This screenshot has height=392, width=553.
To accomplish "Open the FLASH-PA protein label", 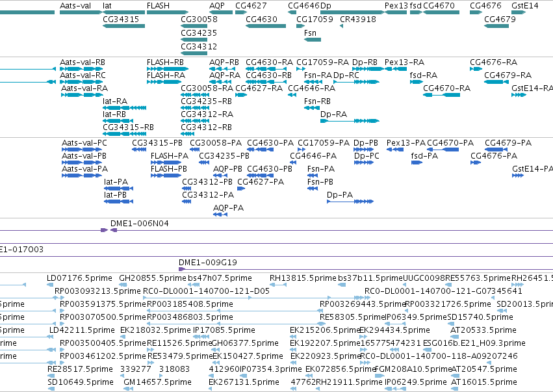I will 170,156.
